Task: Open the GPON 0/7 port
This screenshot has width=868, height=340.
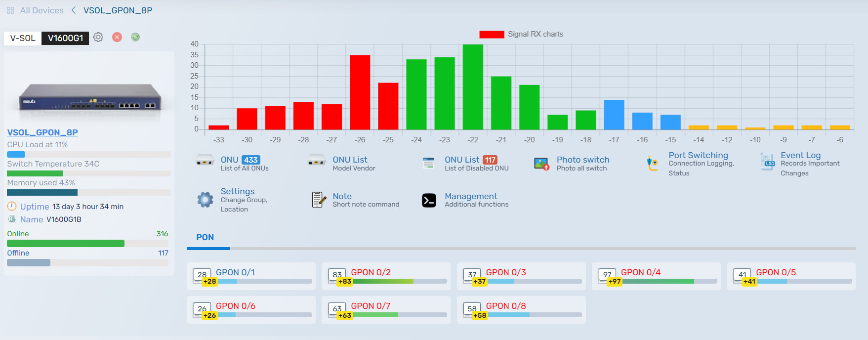Action: [371, 306]
